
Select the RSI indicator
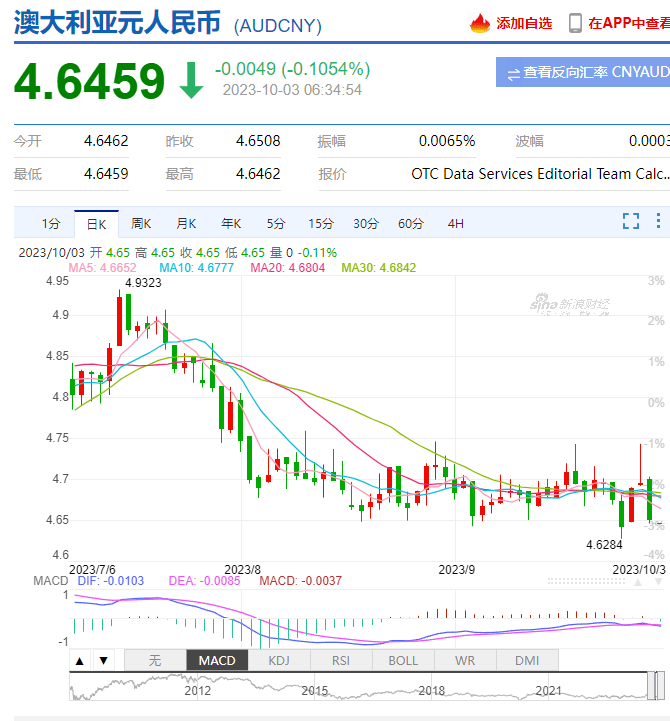pos(341,660)
